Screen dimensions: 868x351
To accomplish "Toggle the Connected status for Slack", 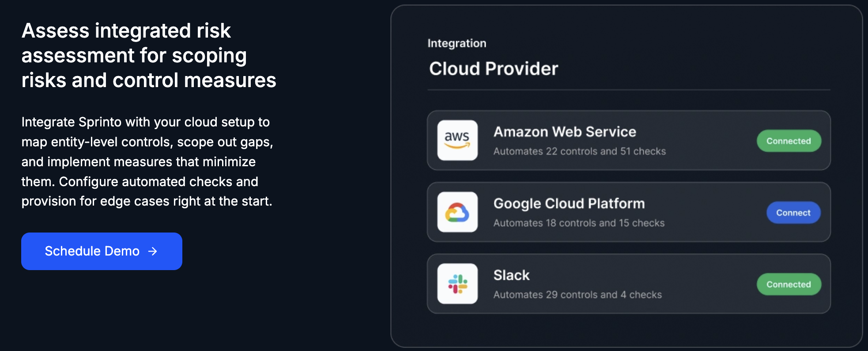I will (789, 284).
